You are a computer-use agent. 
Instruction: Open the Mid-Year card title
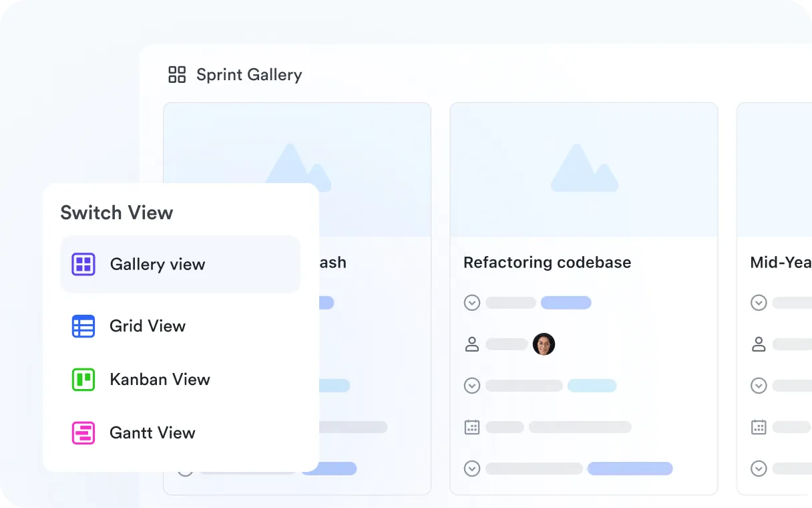[780, 262]
